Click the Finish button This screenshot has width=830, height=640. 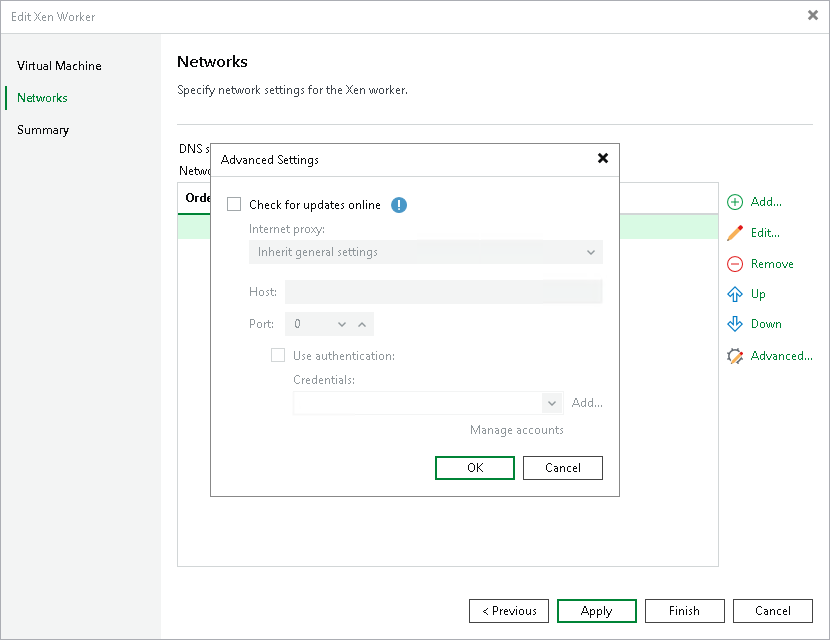tap(684, 611)
